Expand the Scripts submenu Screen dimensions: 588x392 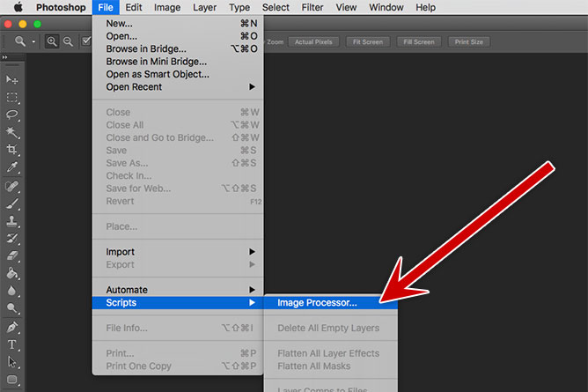[x=178, y=303]
